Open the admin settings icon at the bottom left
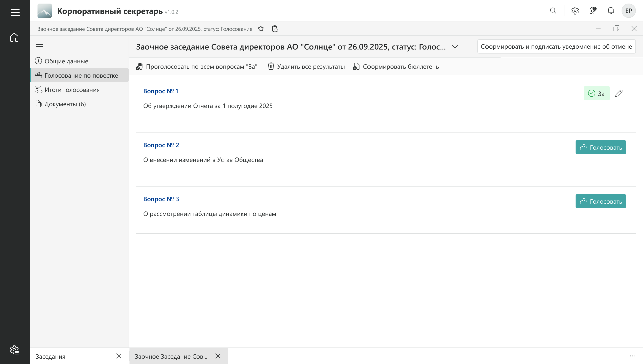643x364 pixels. (x=14, y=350)
